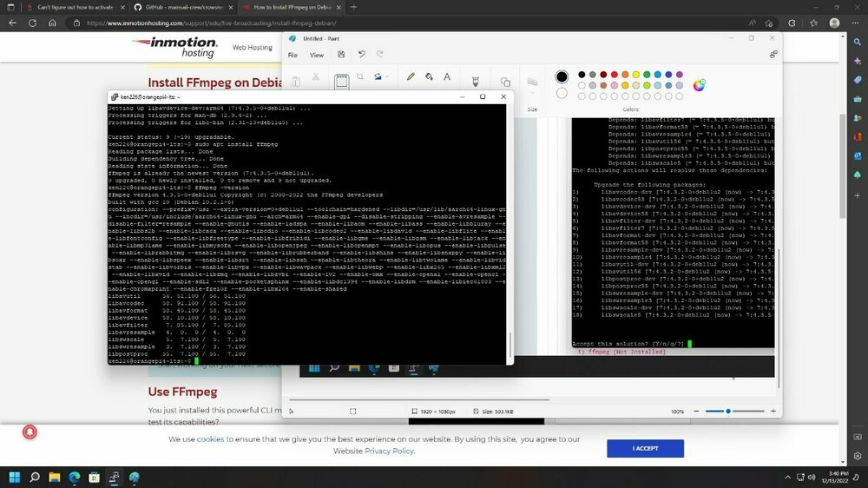Open the File menu in Paint
This screenshot has width=868, height=488.
click(293, 55)
